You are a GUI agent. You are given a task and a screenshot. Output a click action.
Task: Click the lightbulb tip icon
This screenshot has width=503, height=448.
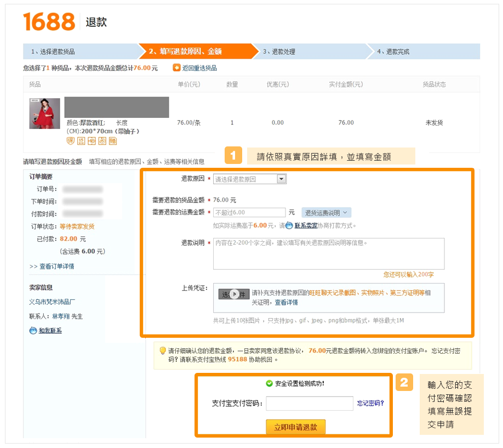coord(162,350)
